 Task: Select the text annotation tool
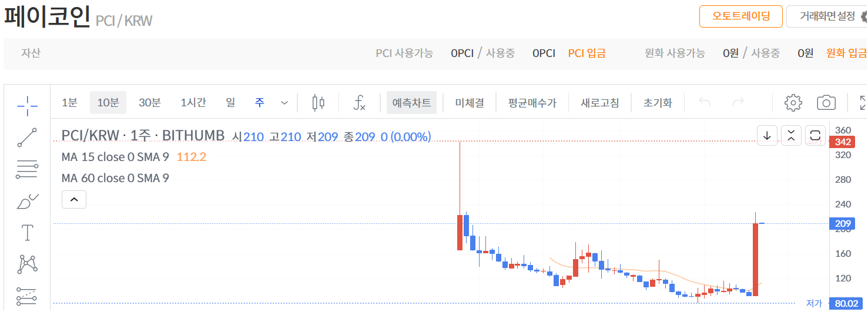(27, 233)
